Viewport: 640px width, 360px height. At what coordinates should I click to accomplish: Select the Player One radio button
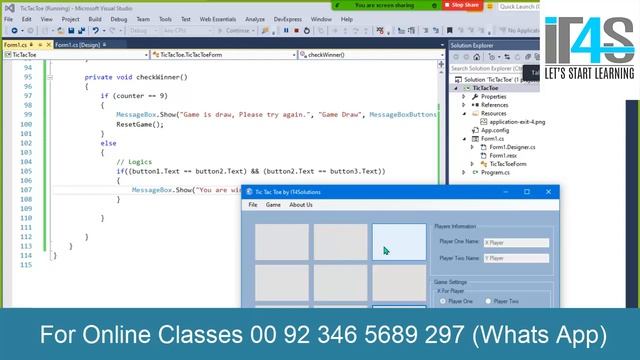tap(443, 301)
